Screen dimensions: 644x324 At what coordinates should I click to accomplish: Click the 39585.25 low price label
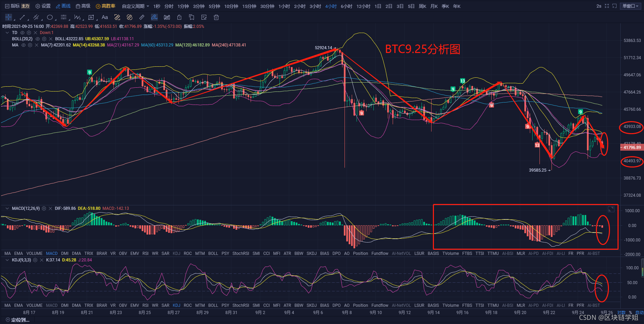pos(538,170)
